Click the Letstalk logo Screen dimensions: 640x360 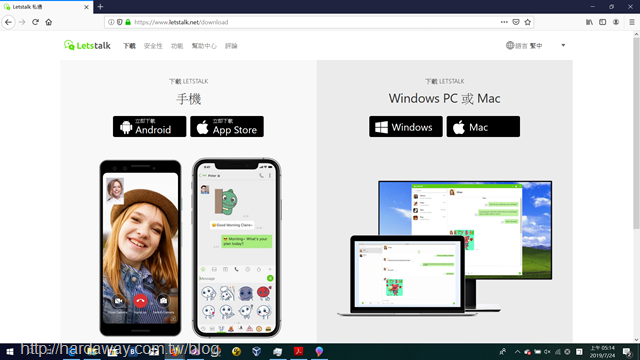(x=87, y=45)
